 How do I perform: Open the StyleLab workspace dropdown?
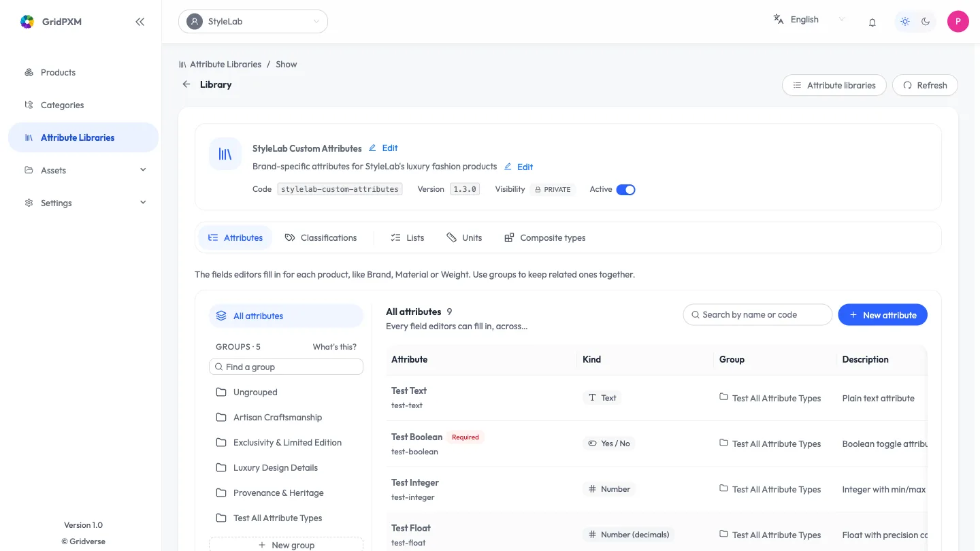click(x=253, y=21)
